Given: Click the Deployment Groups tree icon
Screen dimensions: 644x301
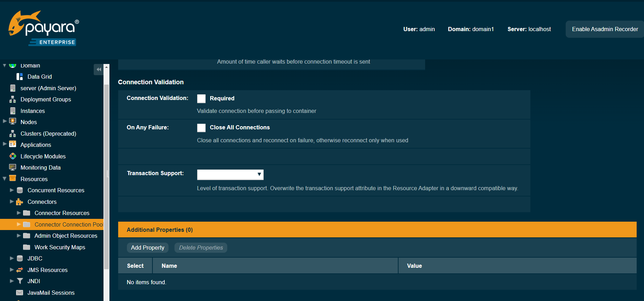Looking at the screenshot, I should point(13,100).
